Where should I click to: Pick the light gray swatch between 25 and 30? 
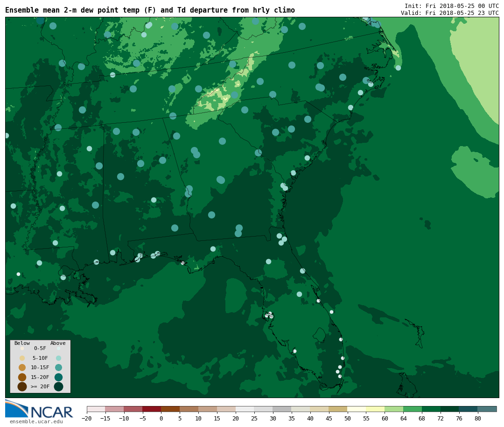[264, 409]
